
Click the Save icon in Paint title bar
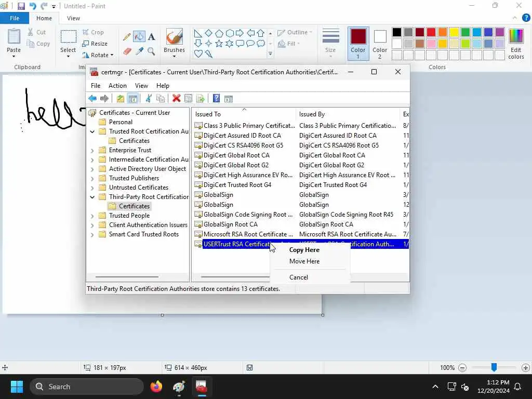tap(21, 6)
